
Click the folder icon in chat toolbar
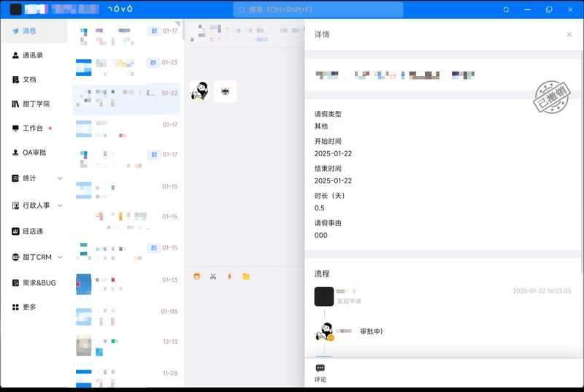246,277
